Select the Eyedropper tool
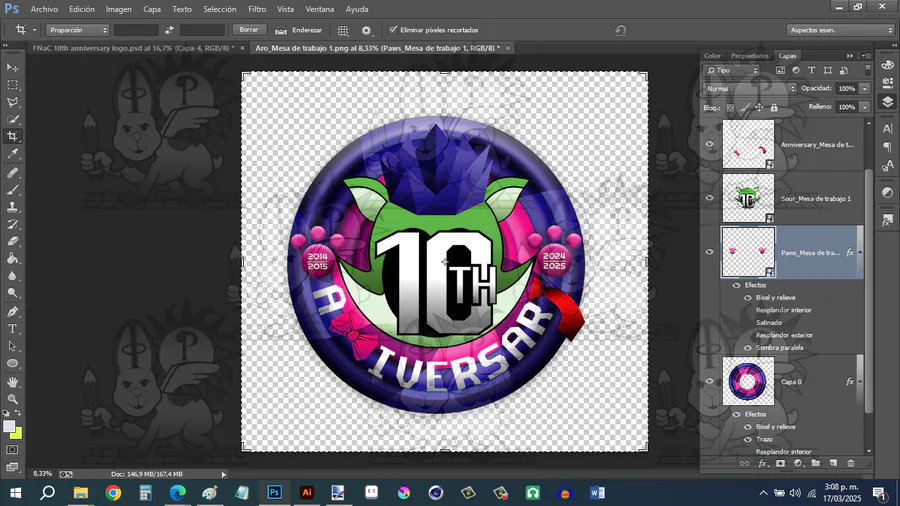900x506 pixels. [x=12, y=154]
